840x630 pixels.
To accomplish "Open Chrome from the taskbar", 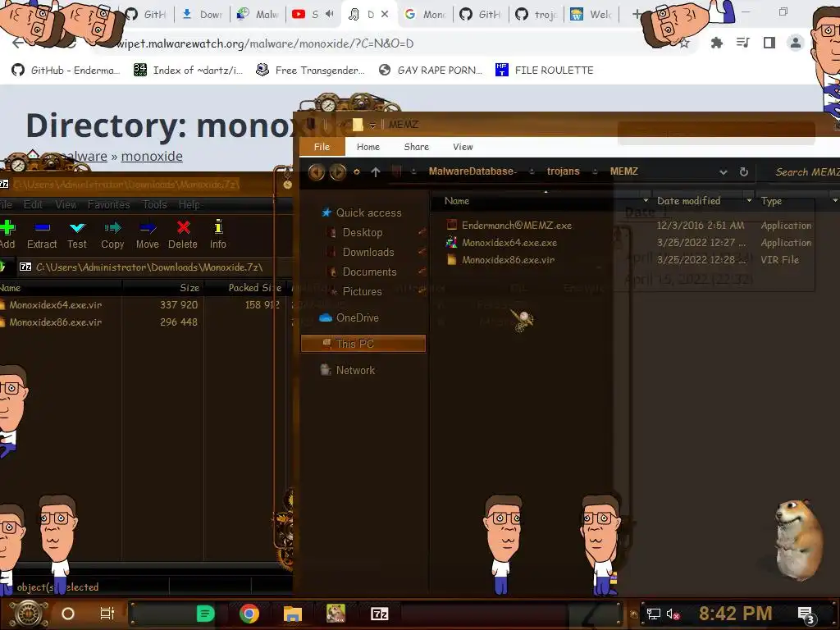I will point(249,614).
